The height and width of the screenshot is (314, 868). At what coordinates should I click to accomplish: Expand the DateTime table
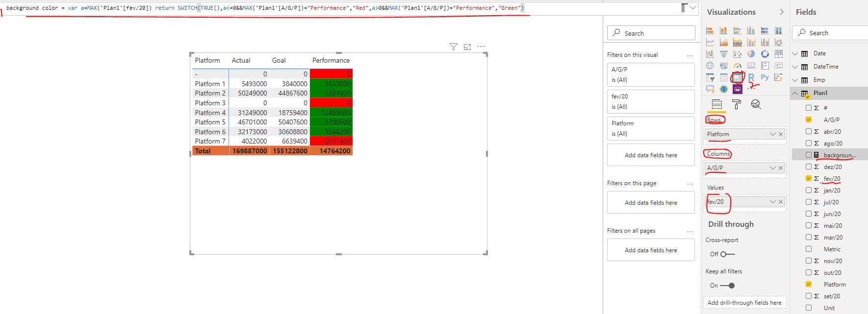[795, 67]
